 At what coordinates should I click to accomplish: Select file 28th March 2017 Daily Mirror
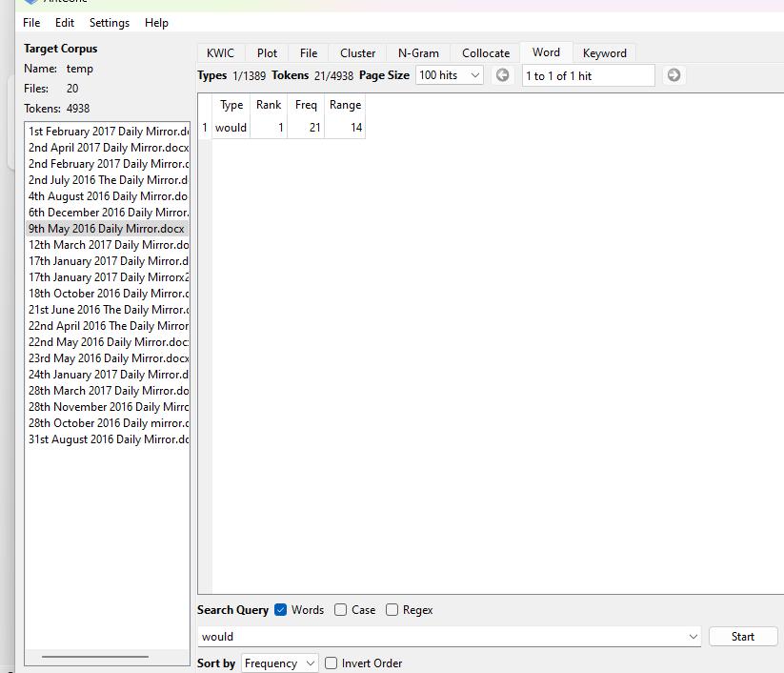coord(107,391)
